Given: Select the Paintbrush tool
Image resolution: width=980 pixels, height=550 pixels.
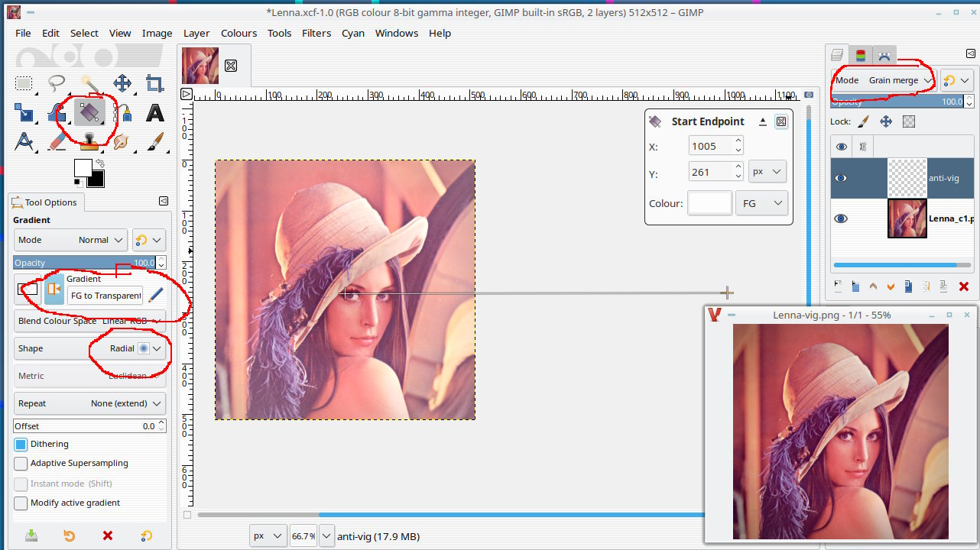Looking at the screenshot, I should point(155,141).
